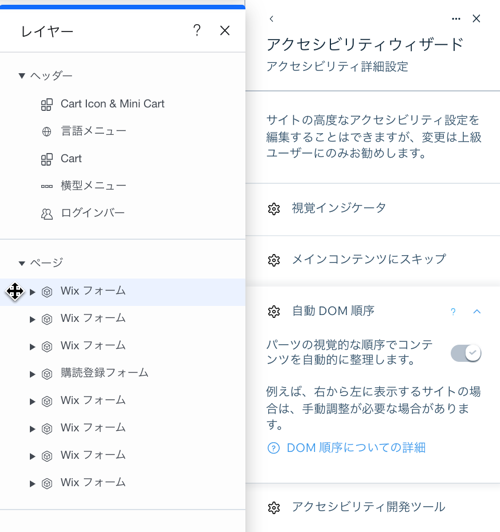This screenshot has width=500, height=532.
Task: Open メインコンテンツにスキップ settings
Action: 372,260
